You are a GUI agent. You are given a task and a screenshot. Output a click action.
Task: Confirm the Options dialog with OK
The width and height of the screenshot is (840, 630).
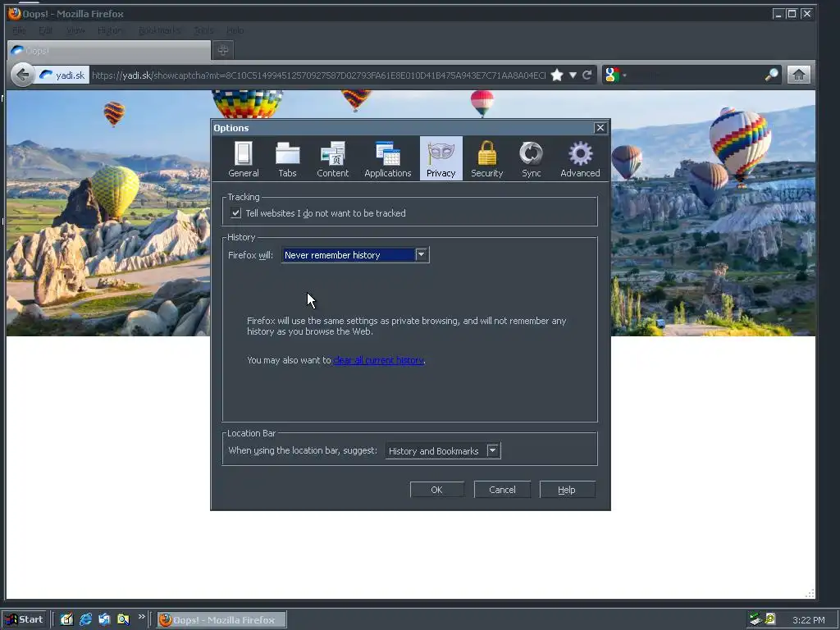pos(436,490)
